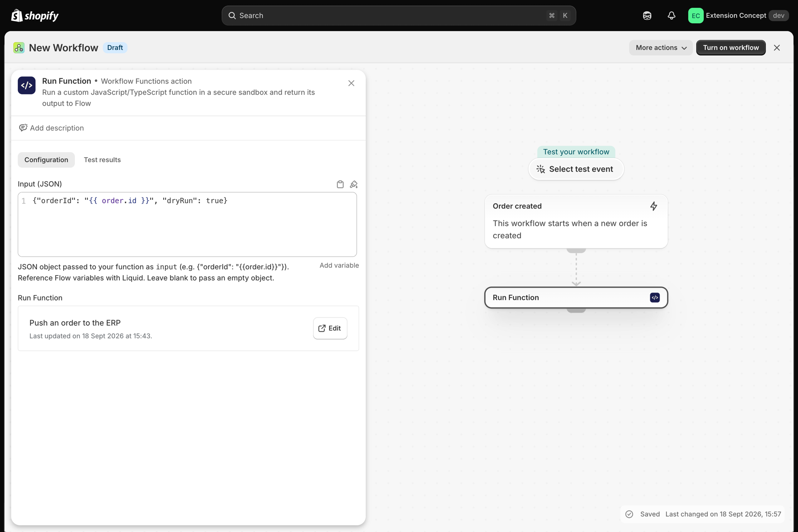This screenshot has width=798, height=532.
Task: Paste from clipboard icon above Input JSON
Action: 340,184
